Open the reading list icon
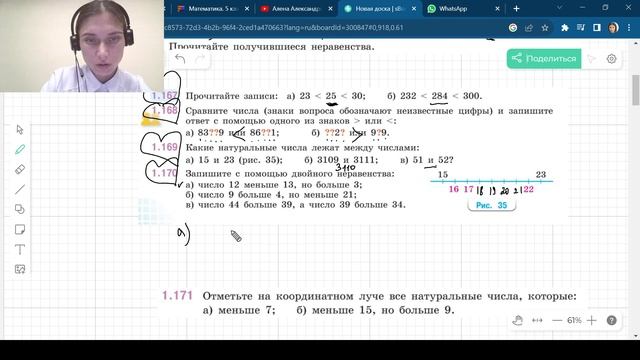This screenshot has width=640, height=360. click(x=581, y=28)
